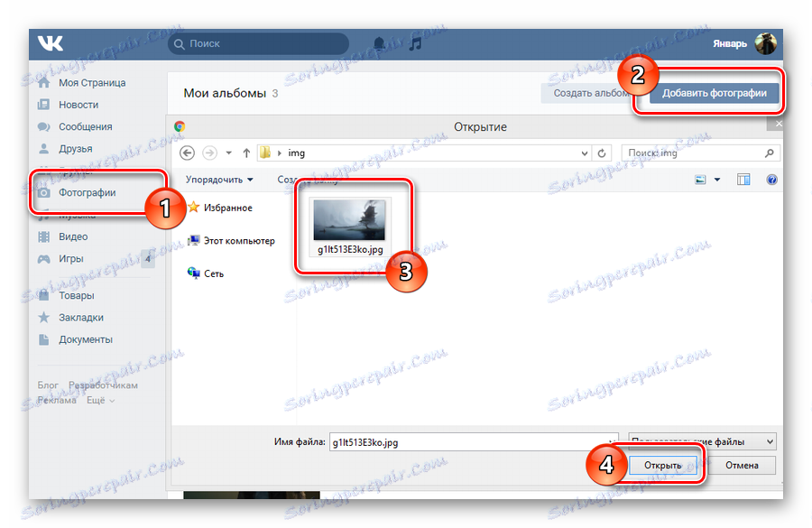The height and width of the screenshot is (528, 812).
Task: Click Создать альбом button
Action: [x=590, y=93]
